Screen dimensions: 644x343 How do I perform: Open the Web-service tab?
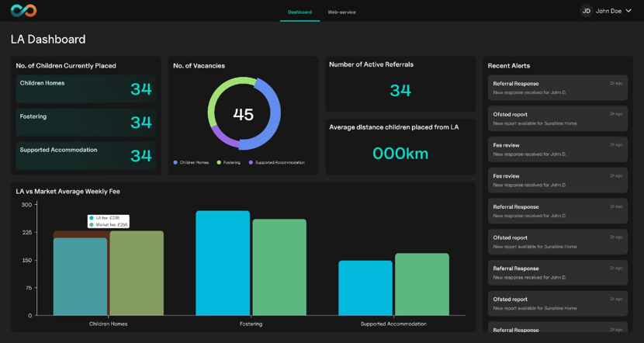[341, 12]
